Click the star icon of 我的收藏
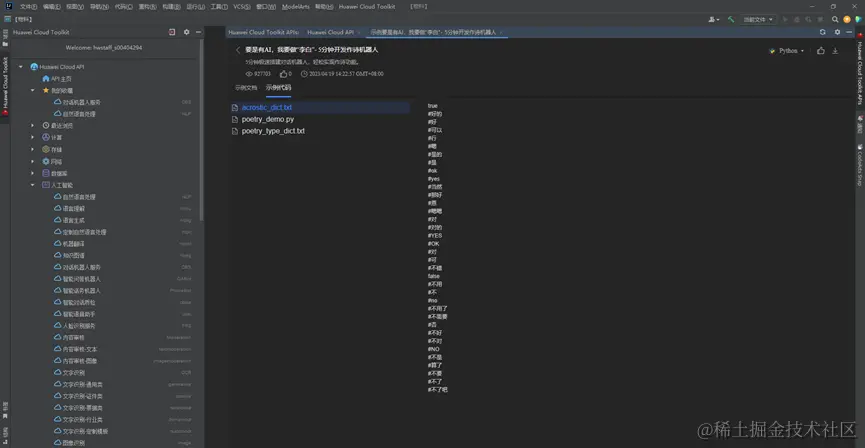 point(46,90)
